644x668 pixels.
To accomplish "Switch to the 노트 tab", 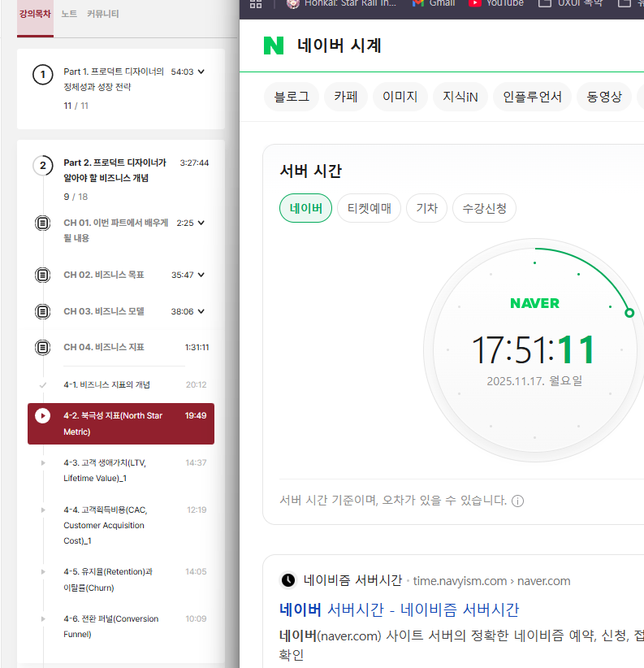I will [x=69, y=14].
